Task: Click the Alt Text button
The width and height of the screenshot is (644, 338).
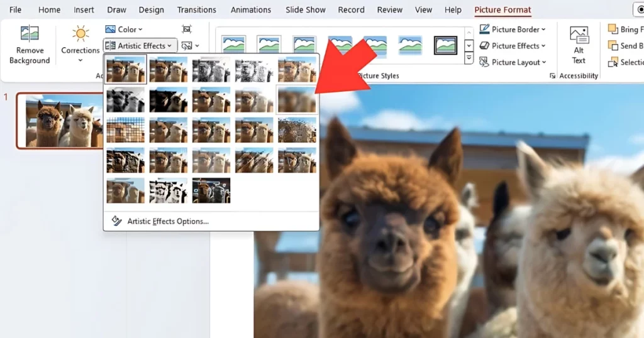Action: click(x=579, y=45)
